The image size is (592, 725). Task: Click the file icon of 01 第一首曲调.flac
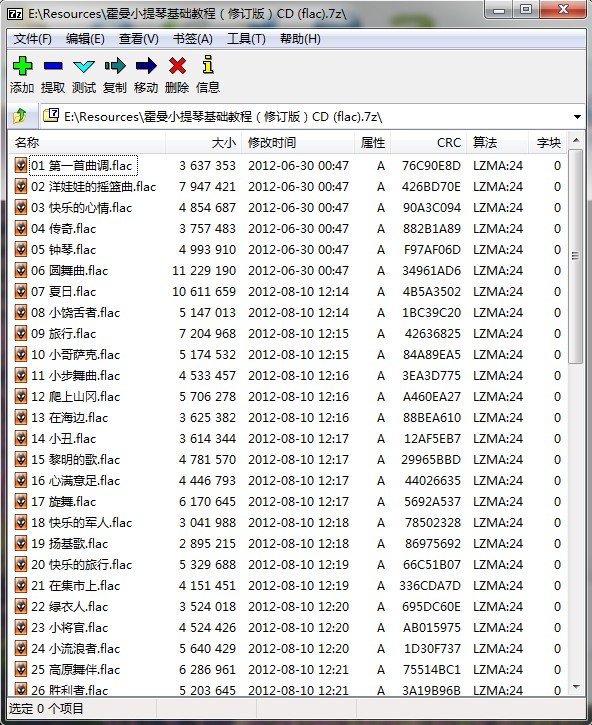(x=21, y=166)
